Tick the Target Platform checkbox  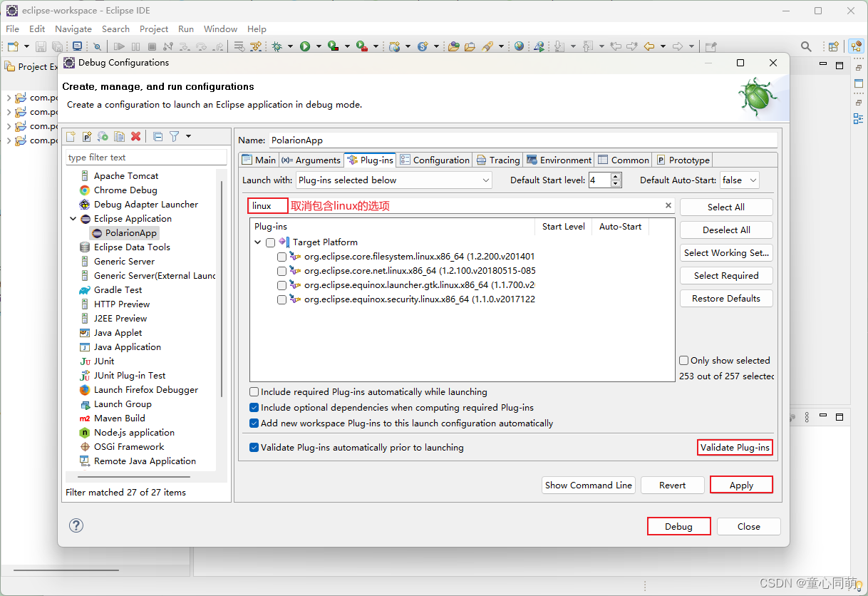pyautogui.click(x=270, y=242)
